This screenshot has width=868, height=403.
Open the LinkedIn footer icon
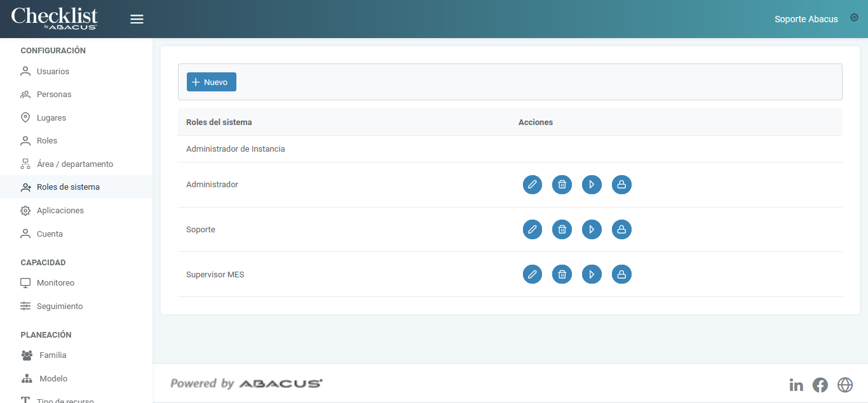796,385
